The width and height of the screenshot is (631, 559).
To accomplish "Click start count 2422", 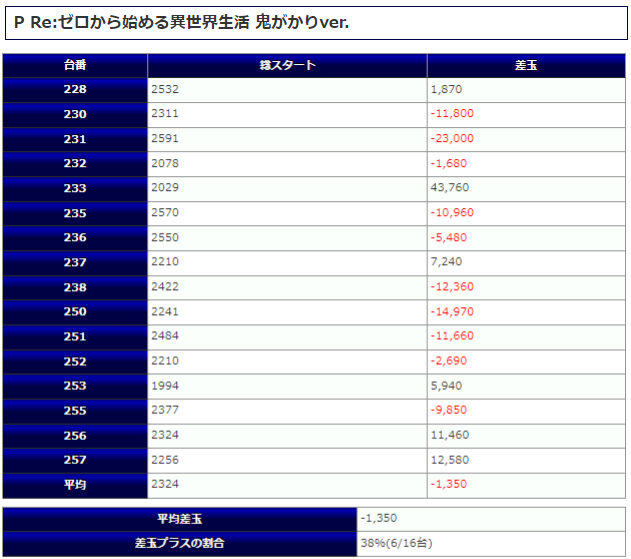I will [x=165, y=287].
